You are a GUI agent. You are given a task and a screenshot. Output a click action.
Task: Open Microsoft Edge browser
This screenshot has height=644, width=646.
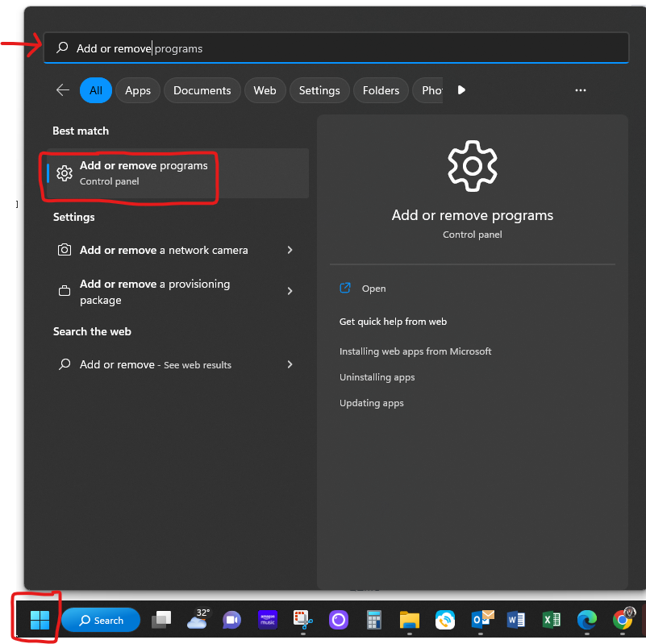(x=586, y=620)
